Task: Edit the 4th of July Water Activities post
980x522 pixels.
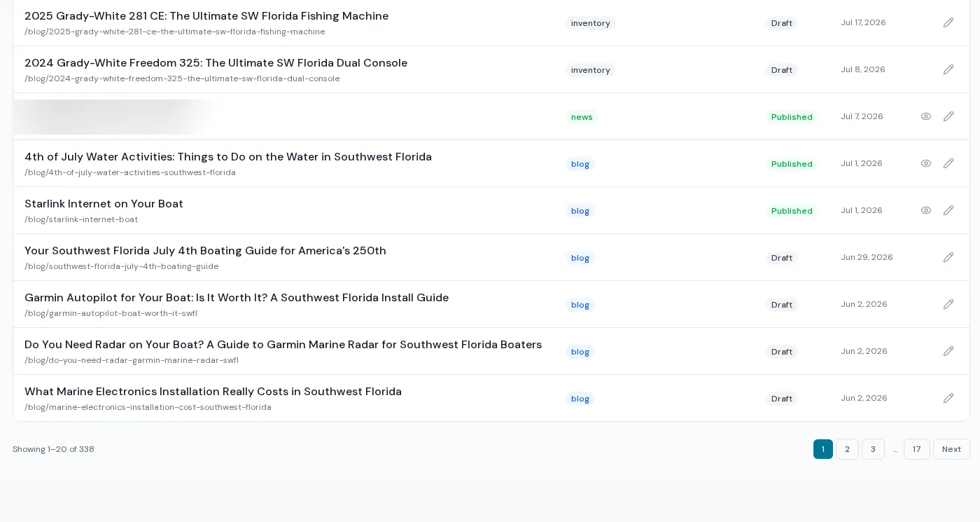Action: tap(948, 163)
